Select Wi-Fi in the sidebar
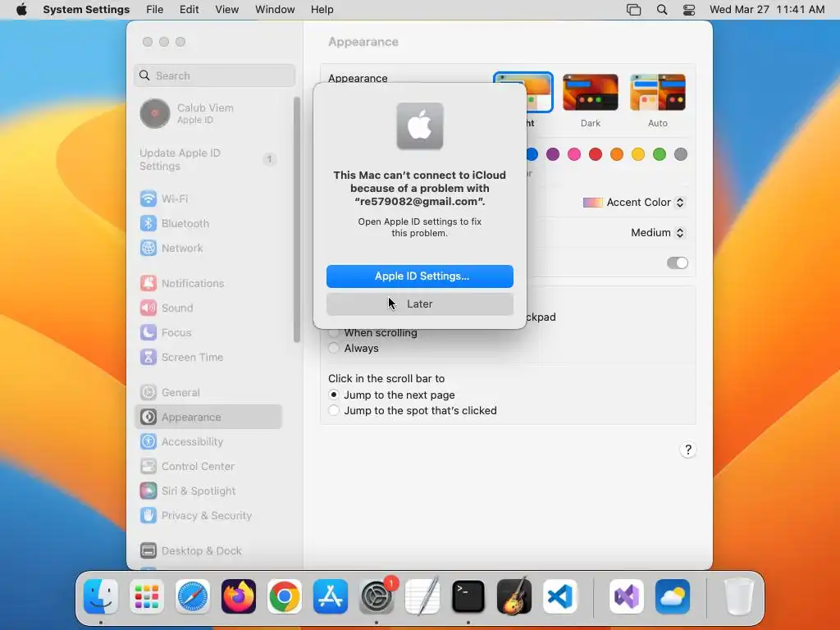 point(208,199)
